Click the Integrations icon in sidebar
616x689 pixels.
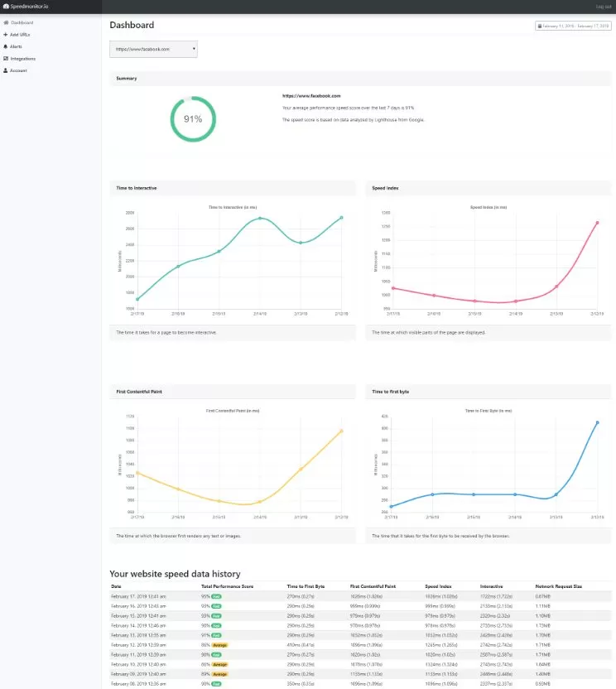tap(6, 58)
